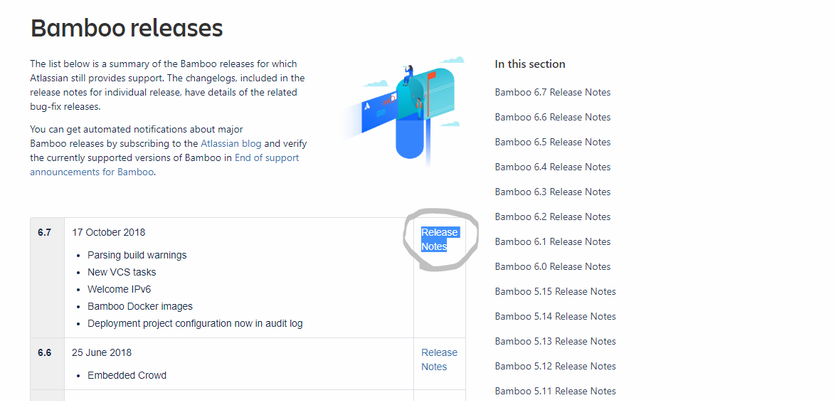Image resolution: width=836 pixels, height=401 pixels.
Task: Navigate to Bamboo 5.15 Release Notes
Action: pyautogui.click(x=555, y=292)
